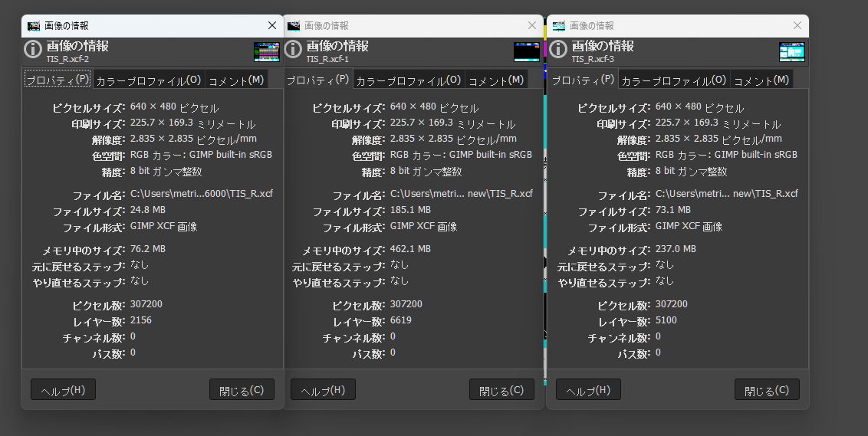
Task: Click the 225.7 × 169.3 print size in TIS_R.xcf-1
Action: [453, 123]
